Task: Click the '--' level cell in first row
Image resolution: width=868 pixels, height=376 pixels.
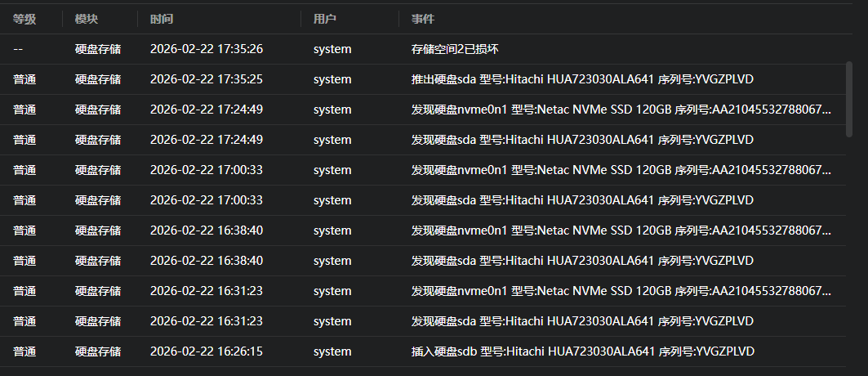Action: point(18,49)
